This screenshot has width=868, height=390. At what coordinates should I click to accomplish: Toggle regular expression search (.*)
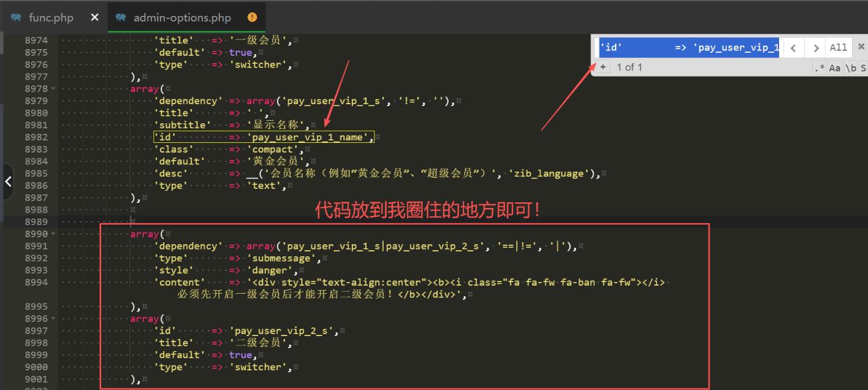coord(820,67)
